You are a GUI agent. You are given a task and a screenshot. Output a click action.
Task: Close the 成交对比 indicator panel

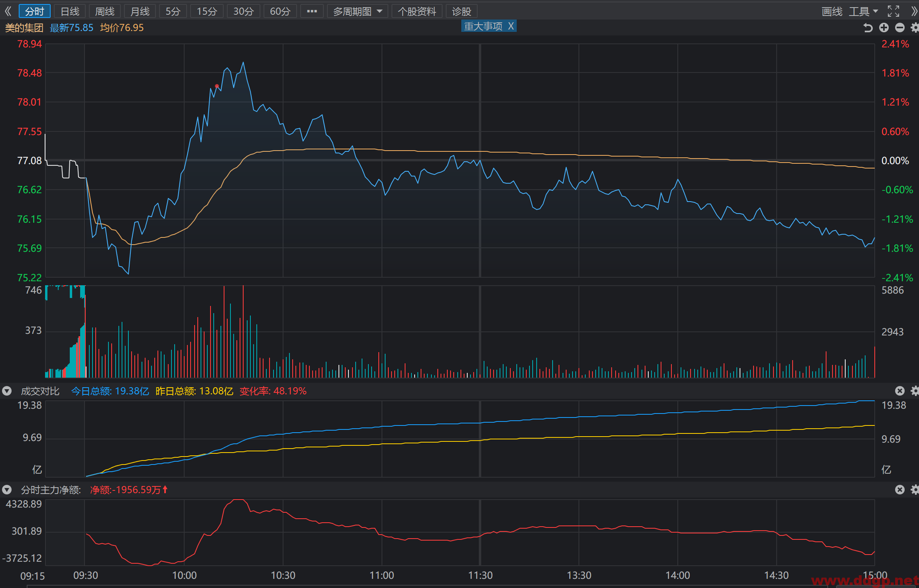pyautogui.click(x=900, y=391)
